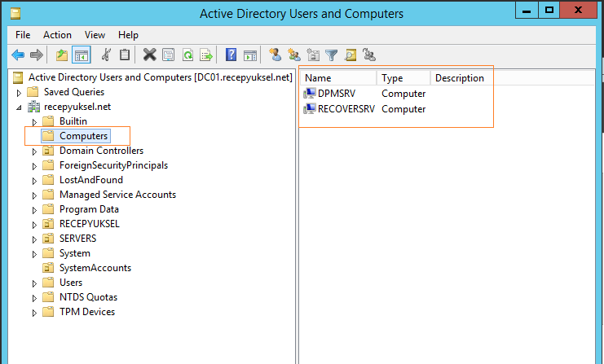Image resolution: width=604 pixels, height=364 pixels.
Task: Select SystemAccounts tree item
Action: coord(95,268)
